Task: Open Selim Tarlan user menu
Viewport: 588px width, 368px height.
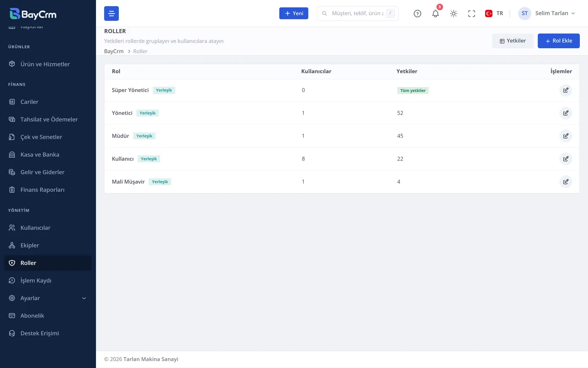Action: 547,13
